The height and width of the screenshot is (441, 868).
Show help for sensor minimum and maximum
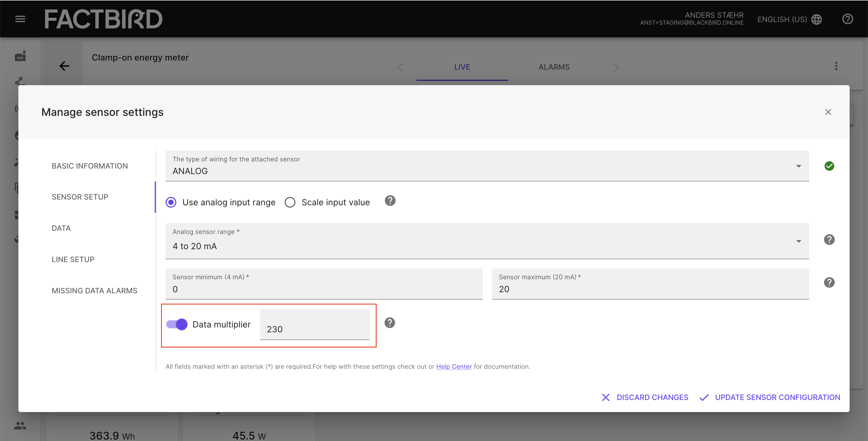coord(829,283)
